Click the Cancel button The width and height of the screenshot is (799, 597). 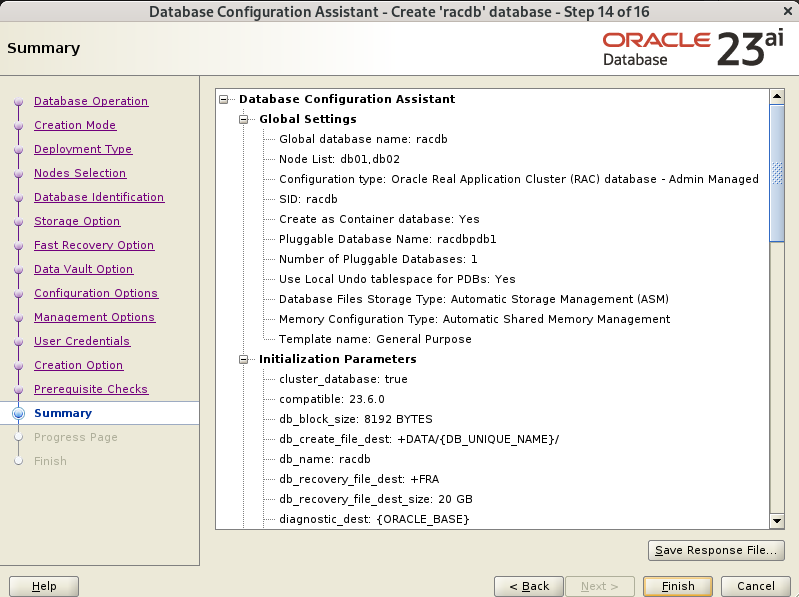point(756,586)
